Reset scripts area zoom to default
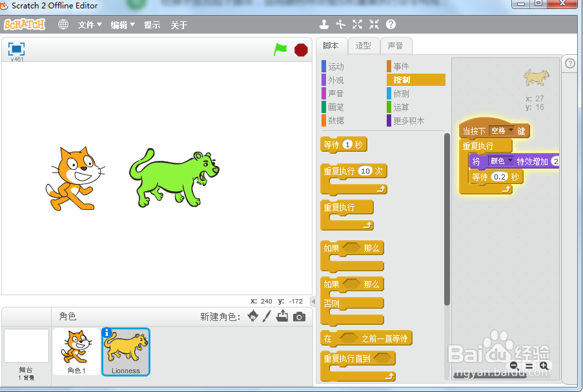The width and height of the screenshot is (583, 392). pyautogui.click(x=529, y=366)
